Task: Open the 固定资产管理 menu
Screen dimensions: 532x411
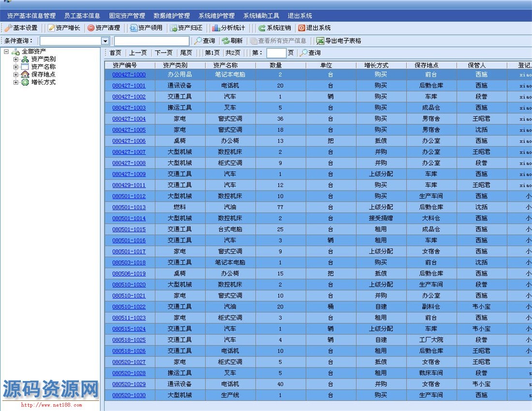Action: pyautogui.click(x=127, y=15)
